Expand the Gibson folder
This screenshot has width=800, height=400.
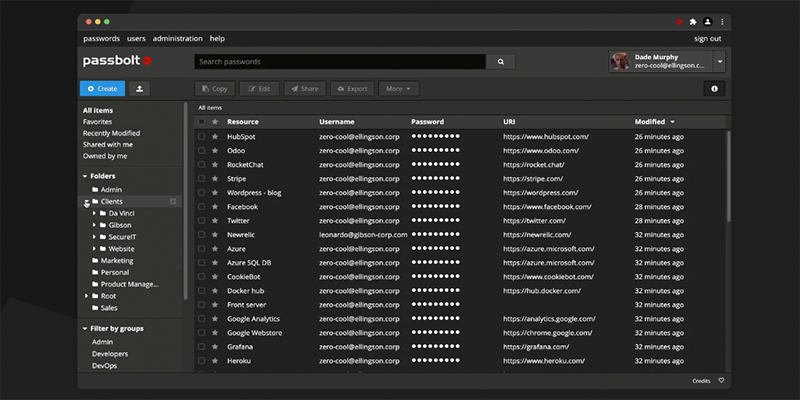(94, 225)
